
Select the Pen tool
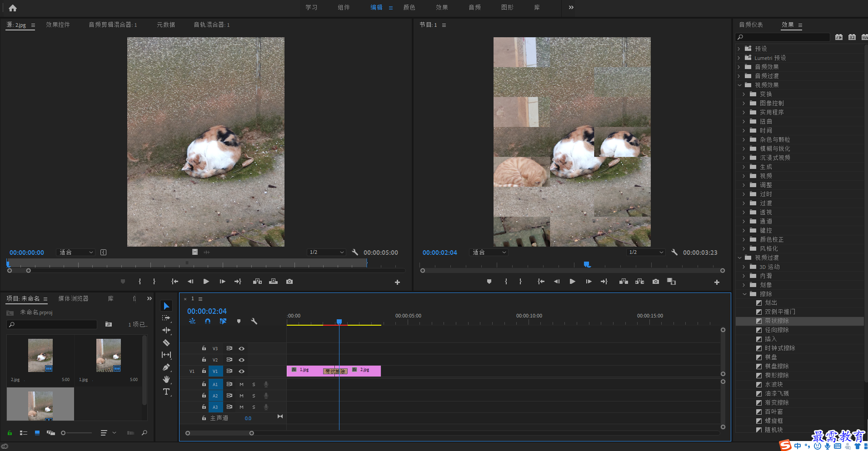point(166,367)
